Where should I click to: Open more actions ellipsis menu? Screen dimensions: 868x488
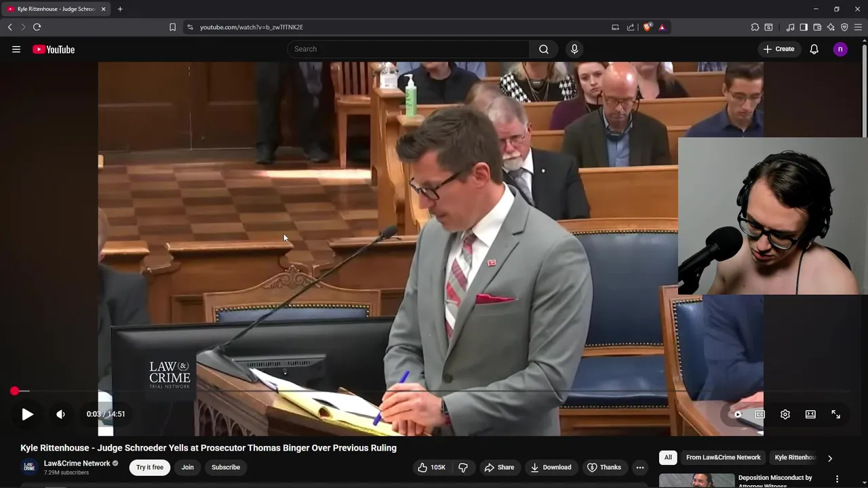pyautogui.click(x=639, y=467)
